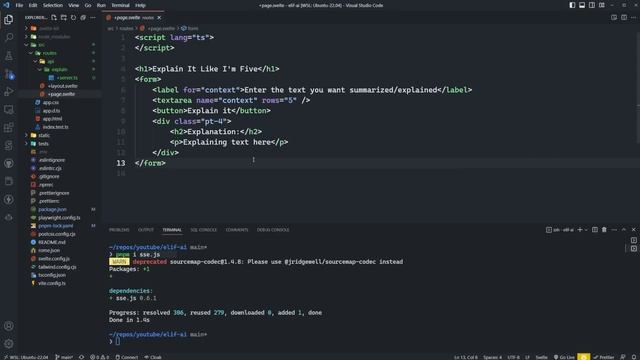Change indentation via Spaces: 4
Screen dimensions: 640x360
(492, 357)
